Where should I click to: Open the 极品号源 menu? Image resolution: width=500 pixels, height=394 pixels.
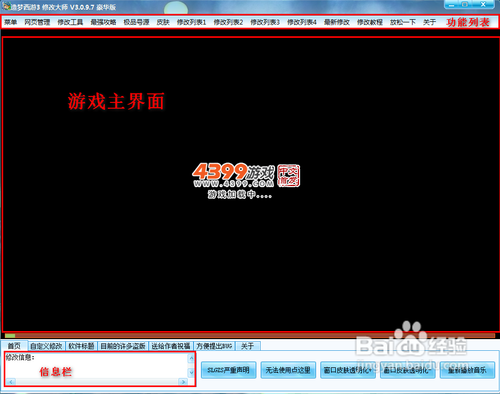136,22
